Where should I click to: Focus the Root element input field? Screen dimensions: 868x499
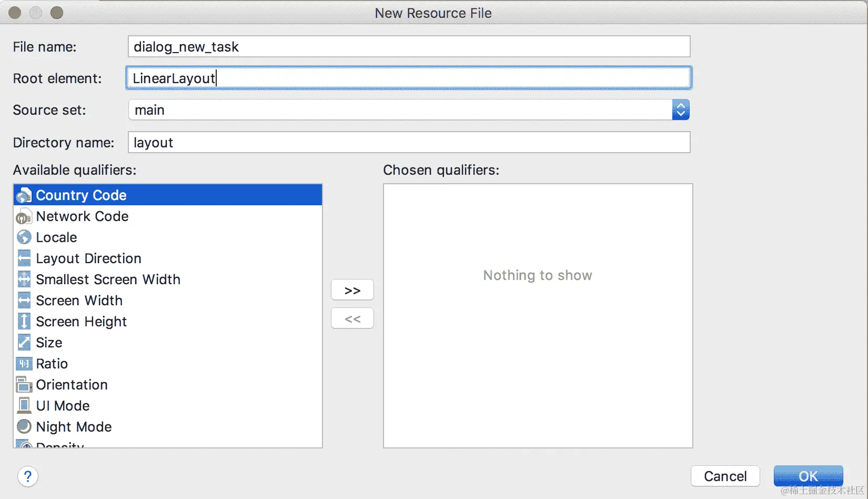[x=409, y=78]
